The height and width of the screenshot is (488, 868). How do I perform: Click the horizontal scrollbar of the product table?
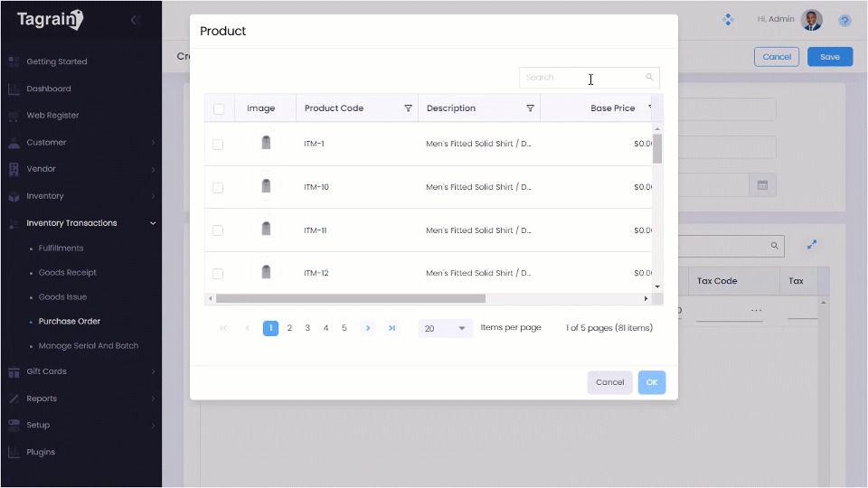(x=351, y=298)
